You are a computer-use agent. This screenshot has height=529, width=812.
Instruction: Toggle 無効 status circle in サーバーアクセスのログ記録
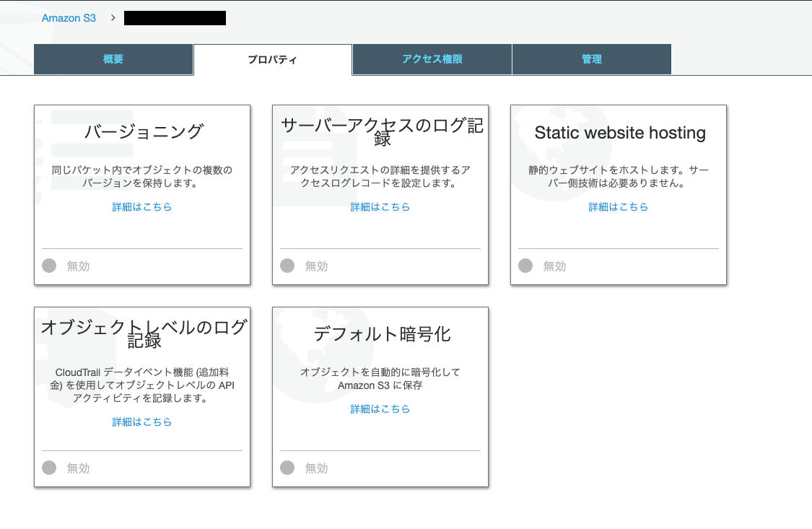pyautogui.click(x=287, y=266)
